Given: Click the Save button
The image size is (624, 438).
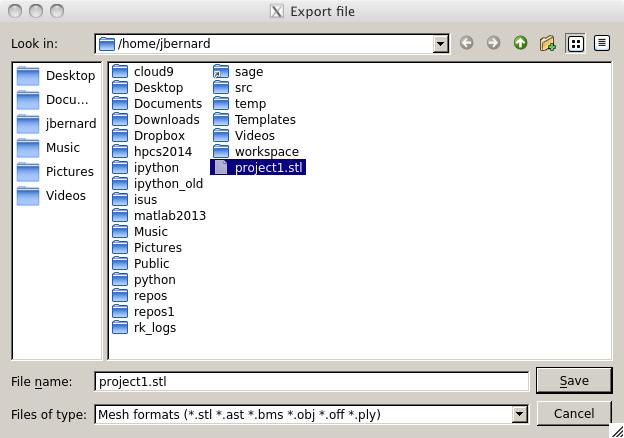Looking at the screenshot, I should [x=574, y=381].
